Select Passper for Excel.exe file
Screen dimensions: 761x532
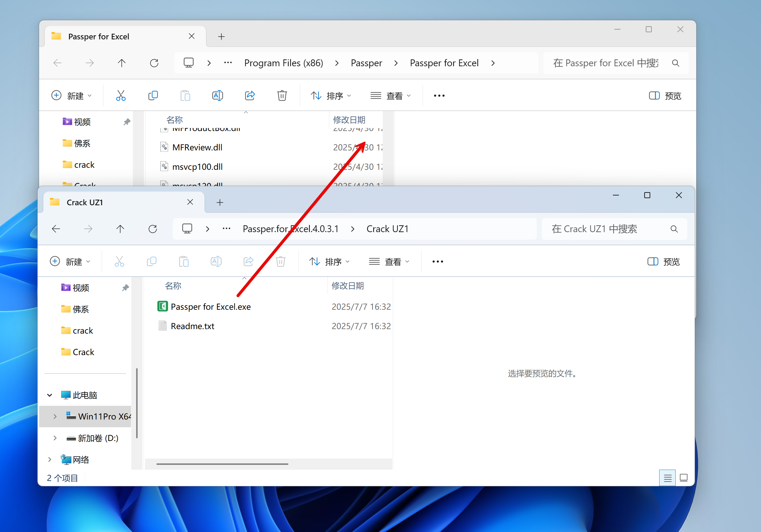[x=210, y=307]
